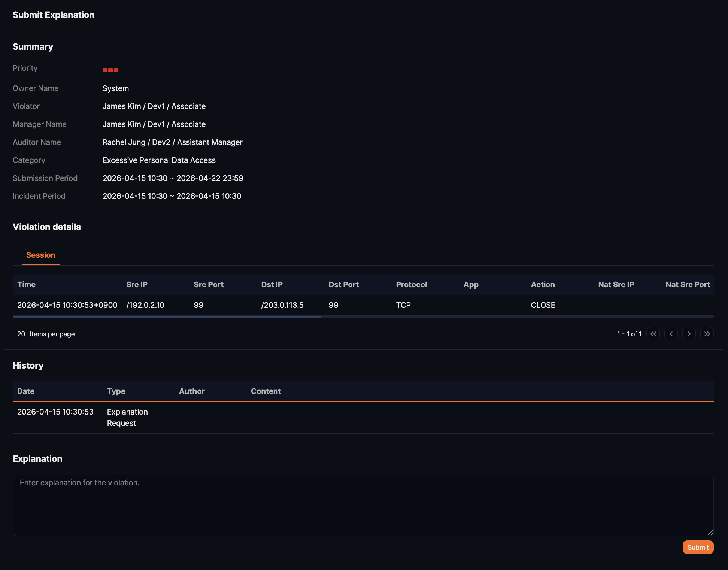Click the Dst Port column header

click(x=343, y=285)
